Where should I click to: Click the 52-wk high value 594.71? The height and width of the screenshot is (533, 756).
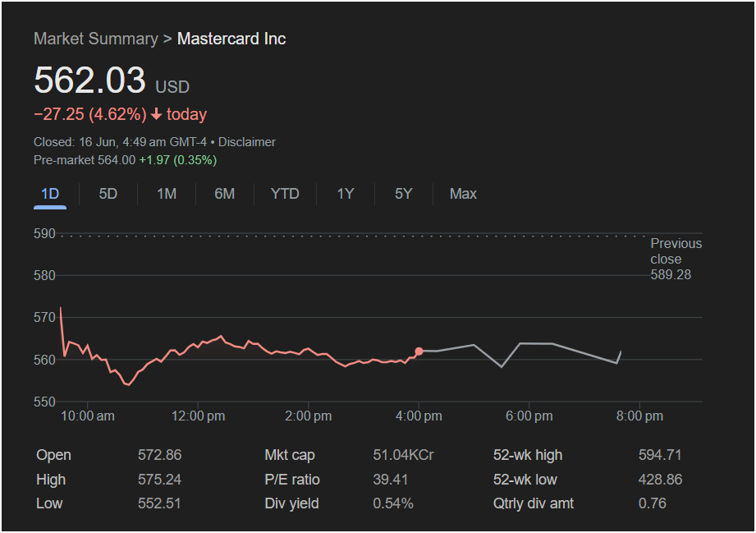click(x=660, y=455)
